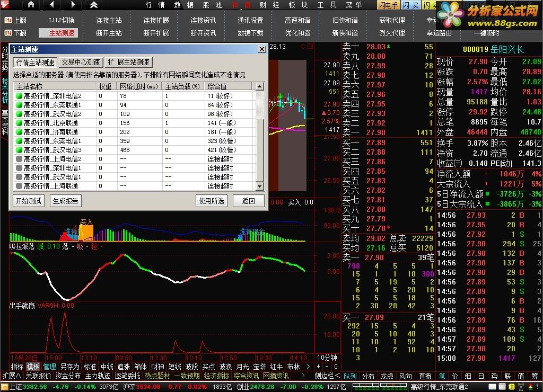Click 断开主站 toolbar item

click(109, 33)
